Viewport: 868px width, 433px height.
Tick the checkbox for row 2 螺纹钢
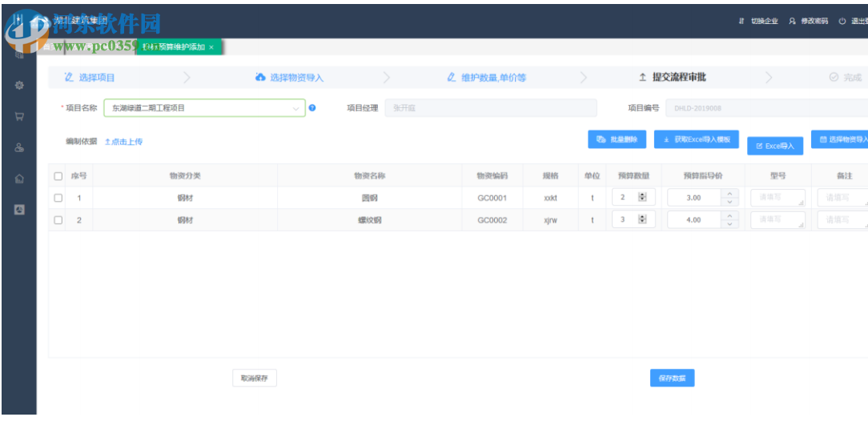pos(58,219)
